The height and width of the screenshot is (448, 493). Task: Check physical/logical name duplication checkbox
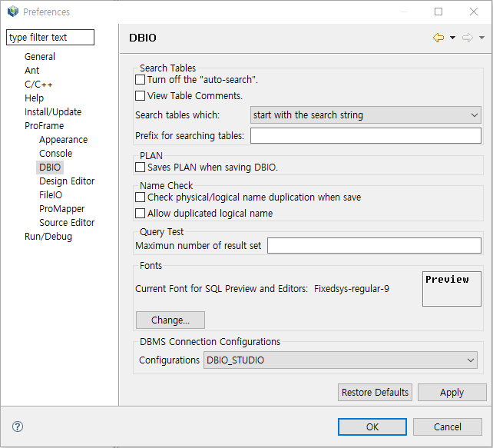tap(140, 197)
